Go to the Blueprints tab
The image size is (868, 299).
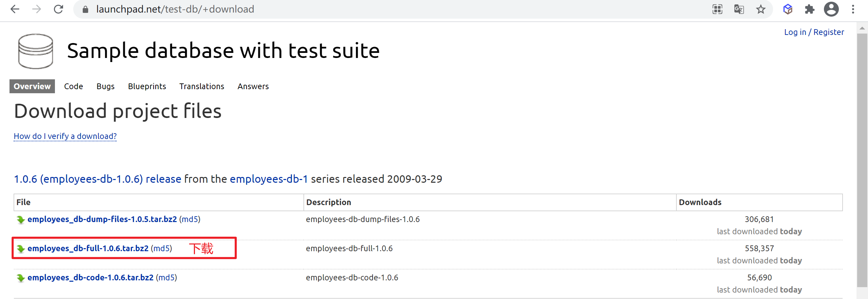pyautogui.click(x=147, y=86)
